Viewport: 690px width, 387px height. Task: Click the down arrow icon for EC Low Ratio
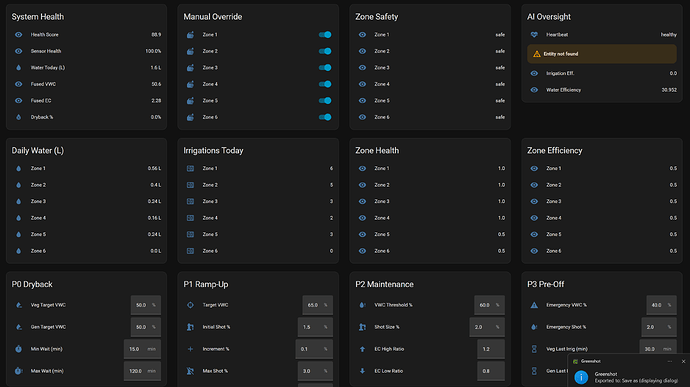click(362, 371)
